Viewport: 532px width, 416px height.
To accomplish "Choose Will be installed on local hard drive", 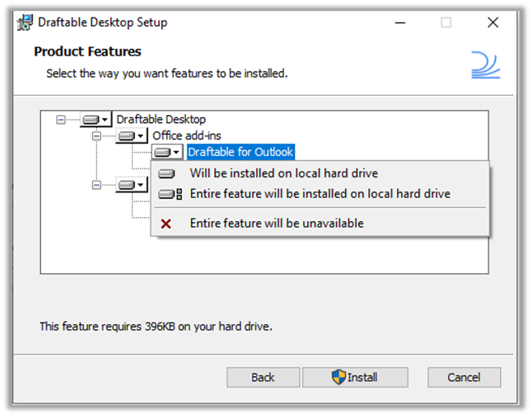I will (320, 173).
